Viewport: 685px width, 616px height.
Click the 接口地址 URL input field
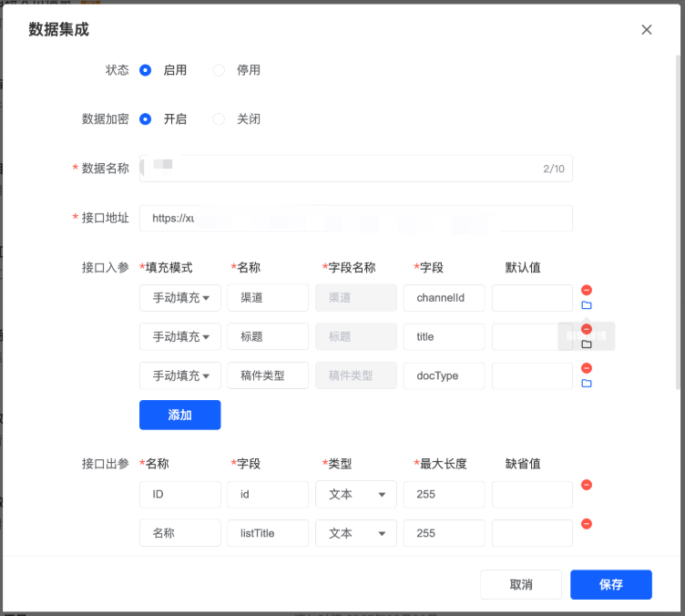tap(355, 219)
